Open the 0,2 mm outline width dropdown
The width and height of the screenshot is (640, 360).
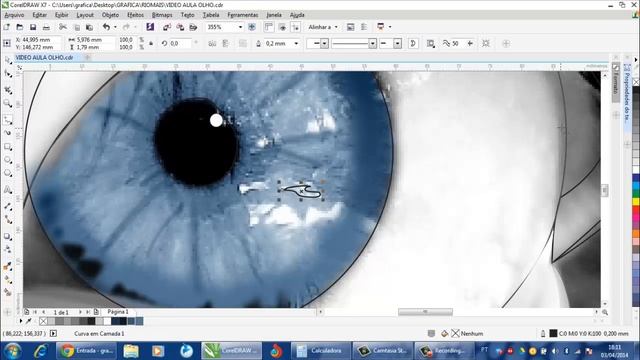click(x=296, y=43)
